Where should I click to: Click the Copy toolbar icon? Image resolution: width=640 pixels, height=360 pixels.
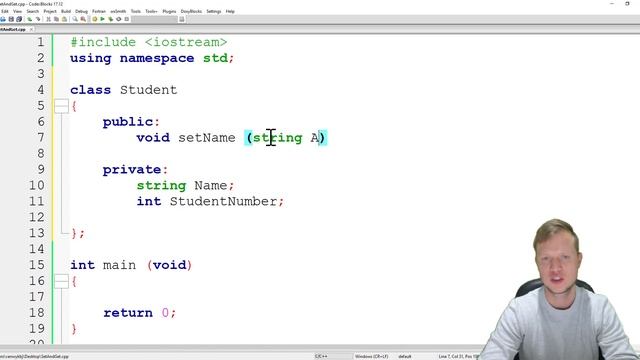pyautogui.click(x=56, y=19)
